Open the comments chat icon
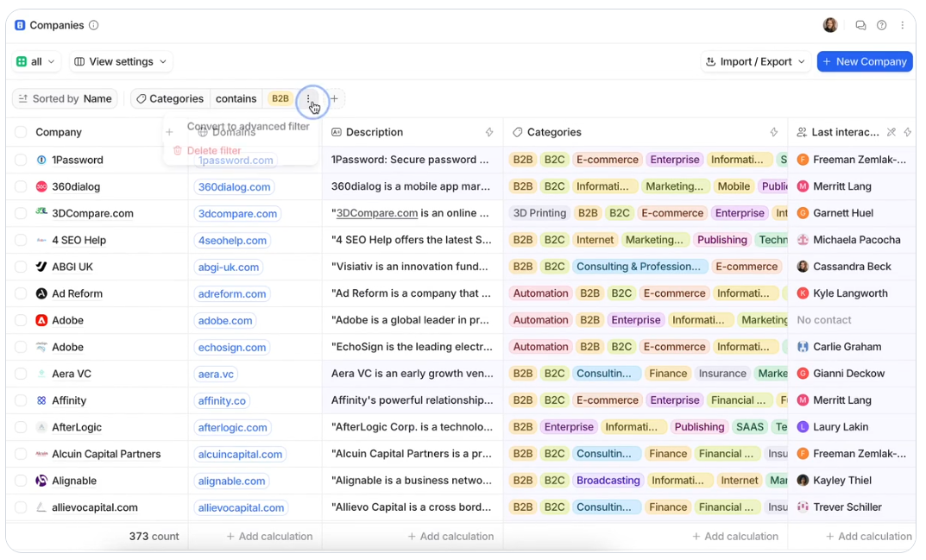The width and height of the screenshot is (926, 560). (x=860, y=25)
